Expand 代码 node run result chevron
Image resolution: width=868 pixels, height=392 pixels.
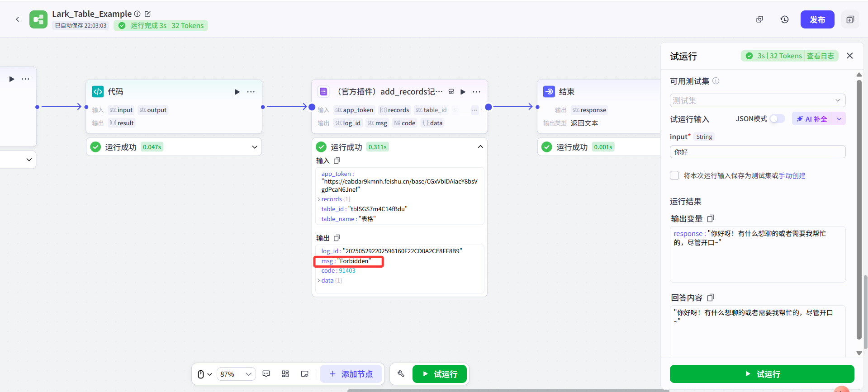pos(255,147)
